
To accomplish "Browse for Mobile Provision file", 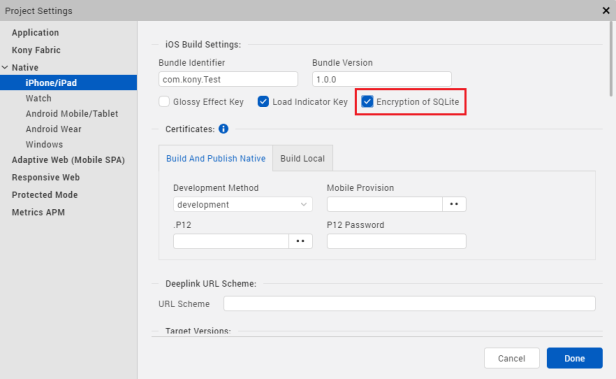I will (454, 204).
